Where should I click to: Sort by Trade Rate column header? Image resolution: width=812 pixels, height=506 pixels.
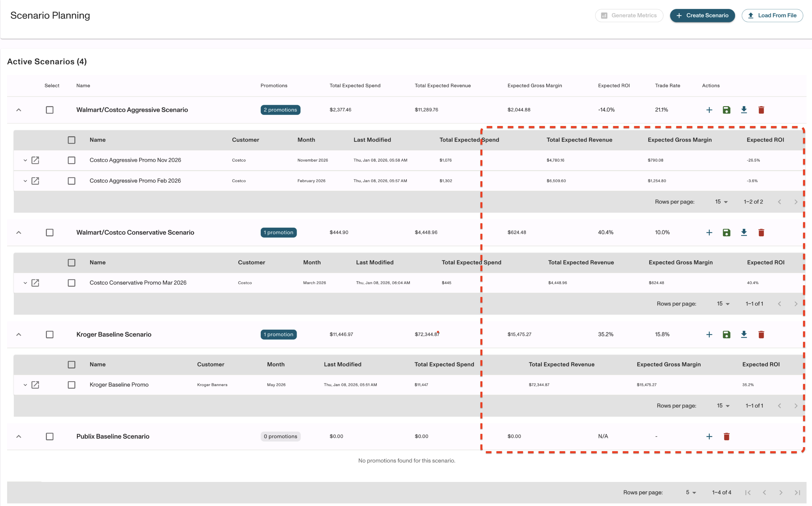[x=667, y=86]
